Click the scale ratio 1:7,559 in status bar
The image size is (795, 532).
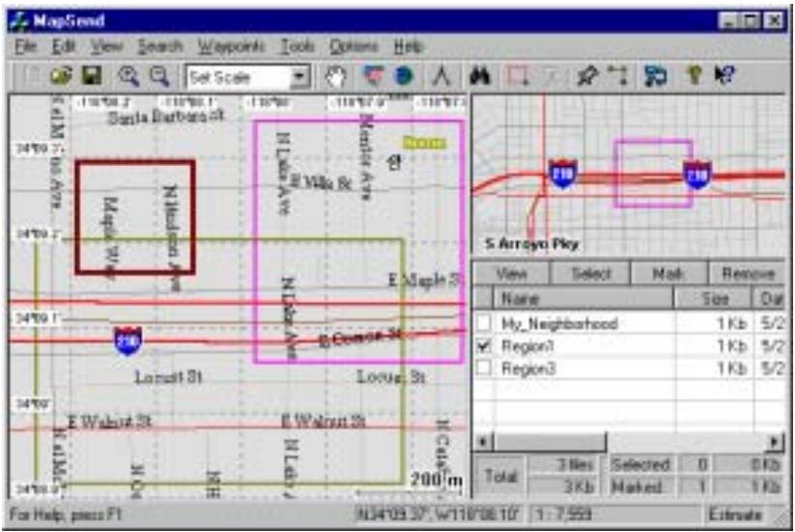click(563, 515)
